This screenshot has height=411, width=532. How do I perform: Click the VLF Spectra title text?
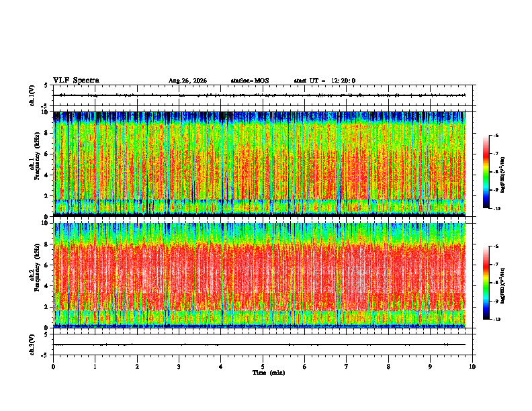76,81
